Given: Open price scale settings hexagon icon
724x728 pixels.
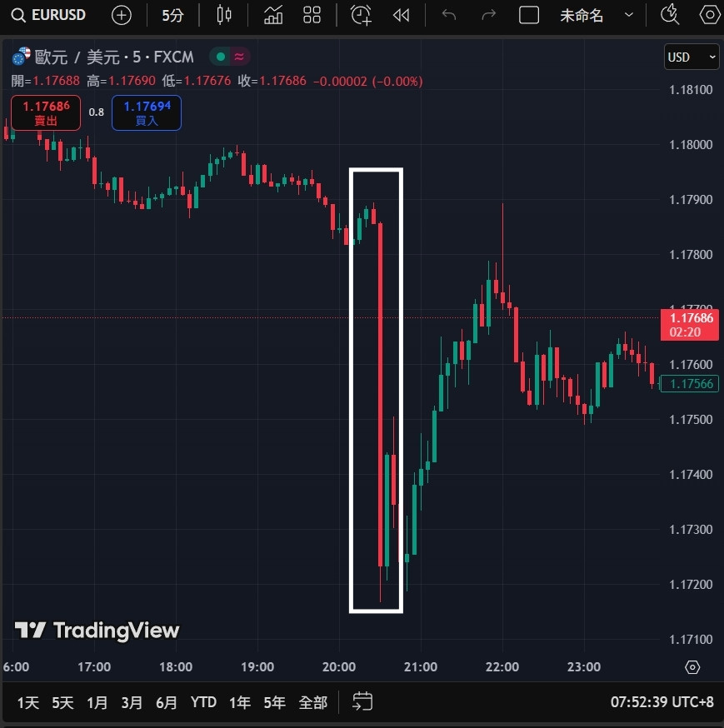Looking at the screenshot, I should tap(692, 667).
